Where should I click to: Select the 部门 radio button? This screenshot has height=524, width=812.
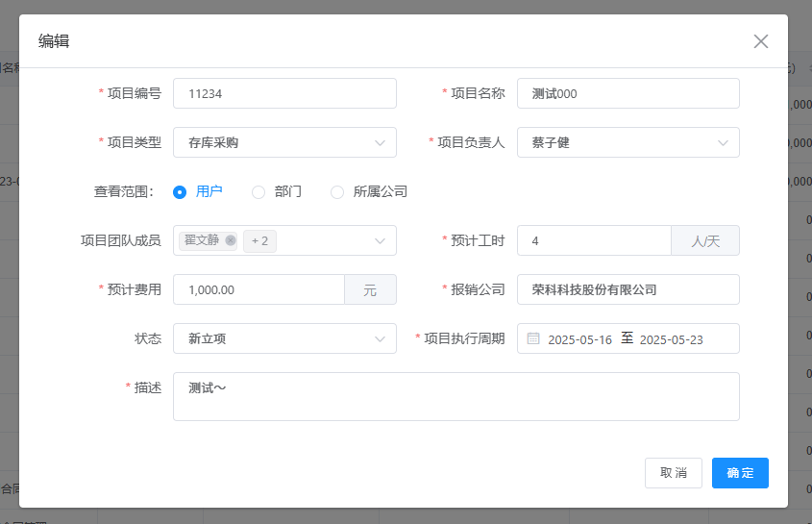[258, 191]
